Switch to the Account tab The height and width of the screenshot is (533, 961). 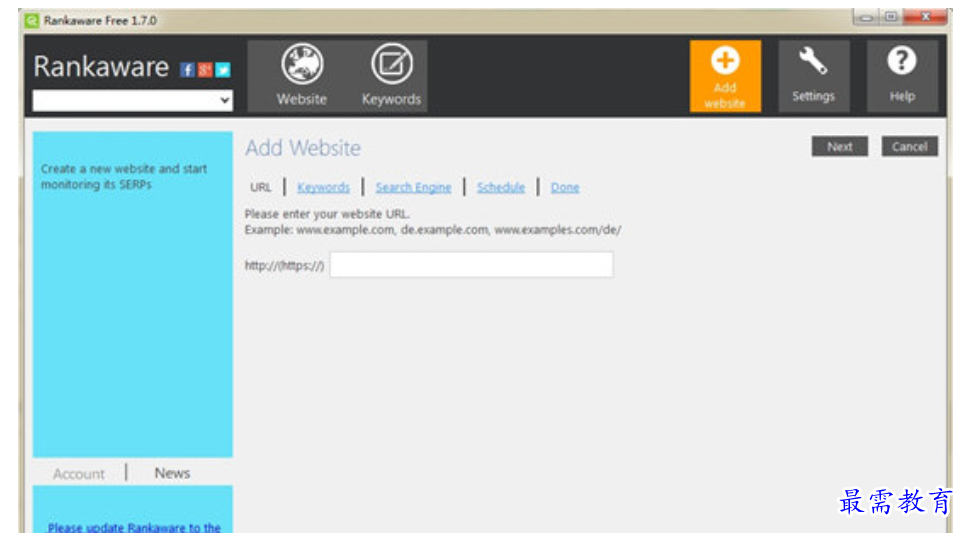78,474
